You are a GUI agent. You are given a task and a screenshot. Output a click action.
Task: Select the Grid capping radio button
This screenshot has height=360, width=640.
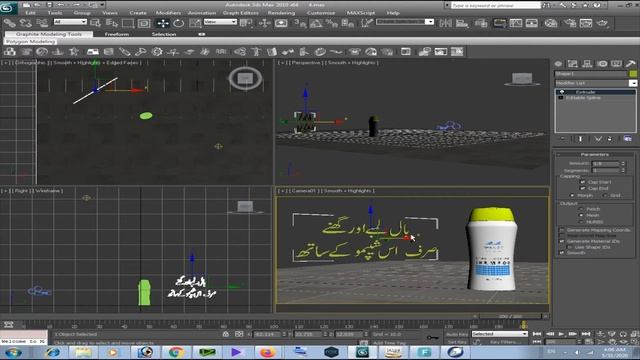(x=604, y=196)
